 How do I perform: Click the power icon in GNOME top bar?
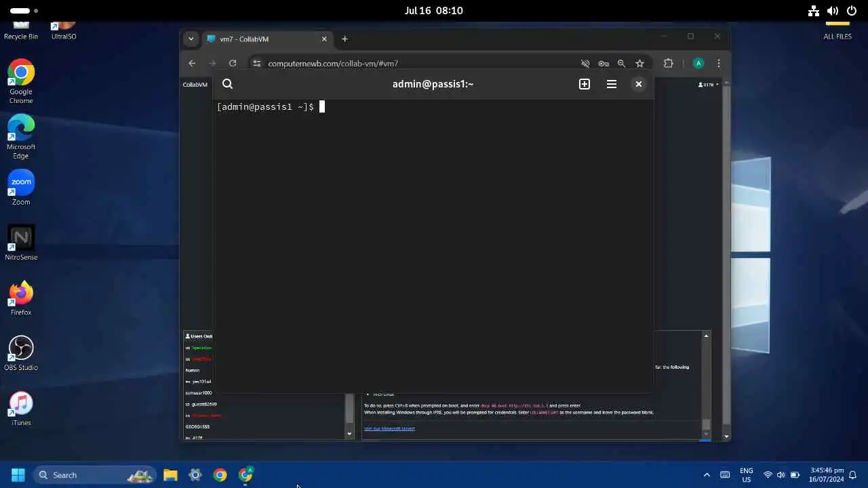coord(852,11)
